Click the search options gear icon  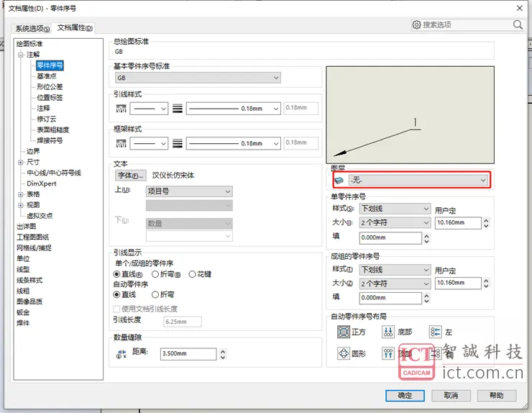pyautogui.click(x=417, y=24)
